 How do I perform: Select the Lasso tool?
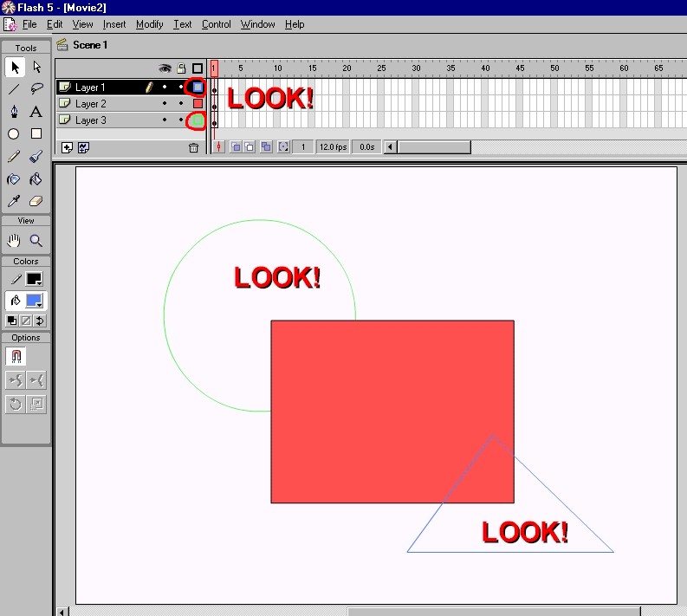[x=36, y=88]
